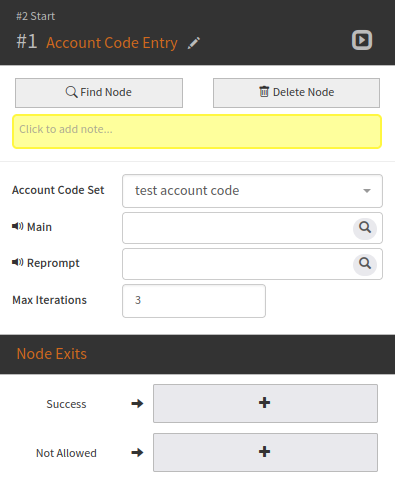
Task: Click the Main speaker icon
Action: point(18,227)
